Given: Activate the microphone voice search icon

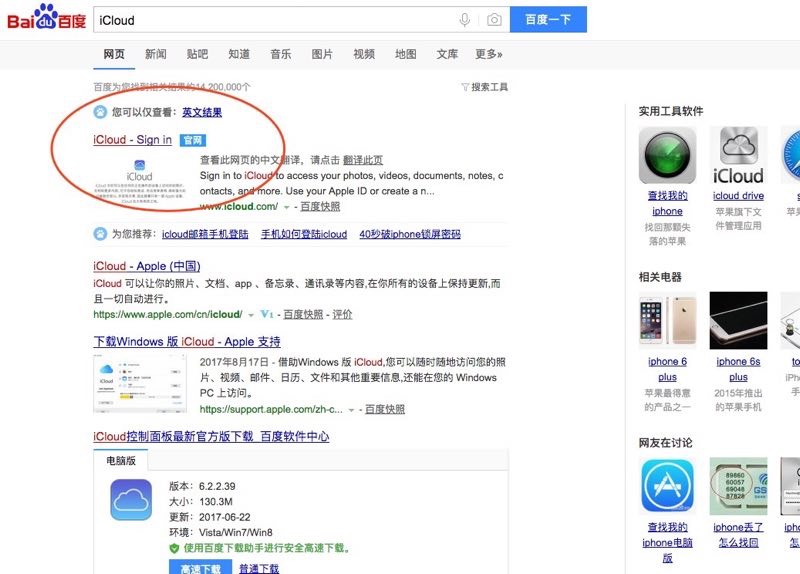Looking at the screenshot, I should click(x=464, y=20).
